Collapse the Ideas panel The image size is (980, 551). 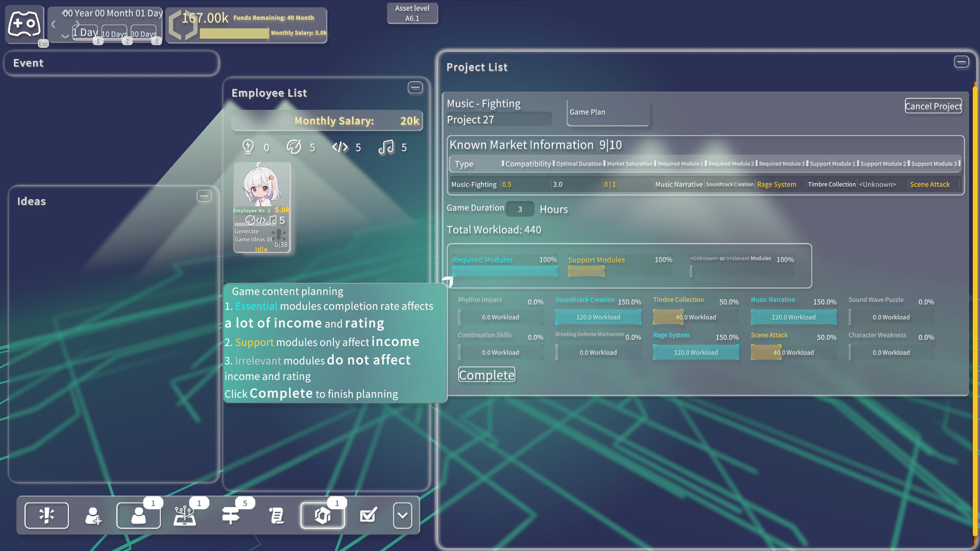coord(204,196)
